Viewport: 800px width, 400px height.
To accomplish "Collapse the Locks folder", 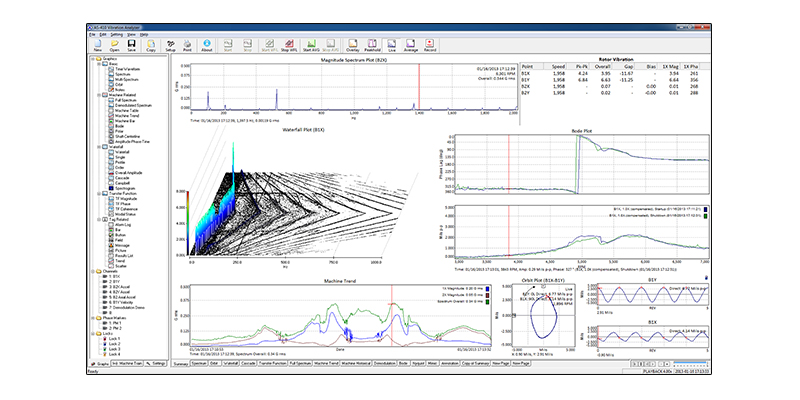I will tap(92, 333).
